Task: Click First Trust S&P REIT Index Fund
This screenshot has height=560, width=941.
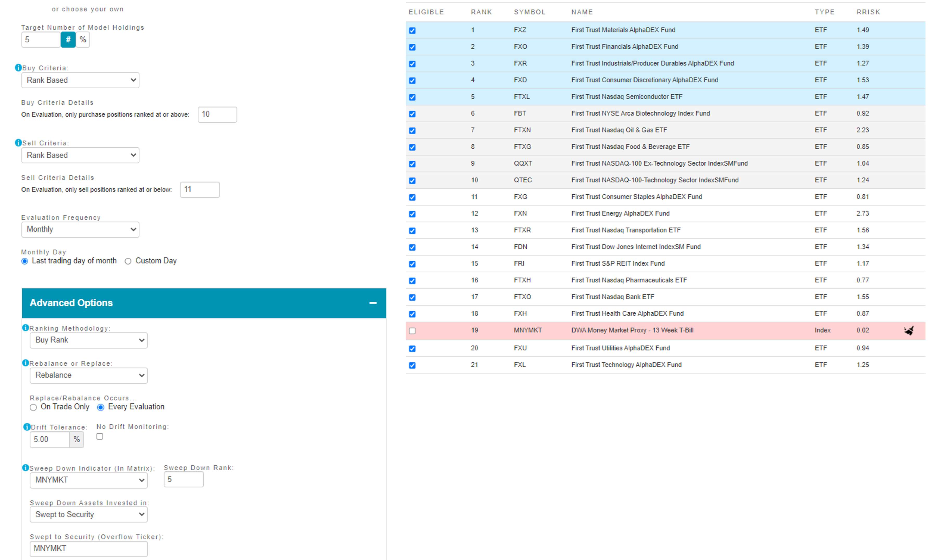Action: point(618,263)
